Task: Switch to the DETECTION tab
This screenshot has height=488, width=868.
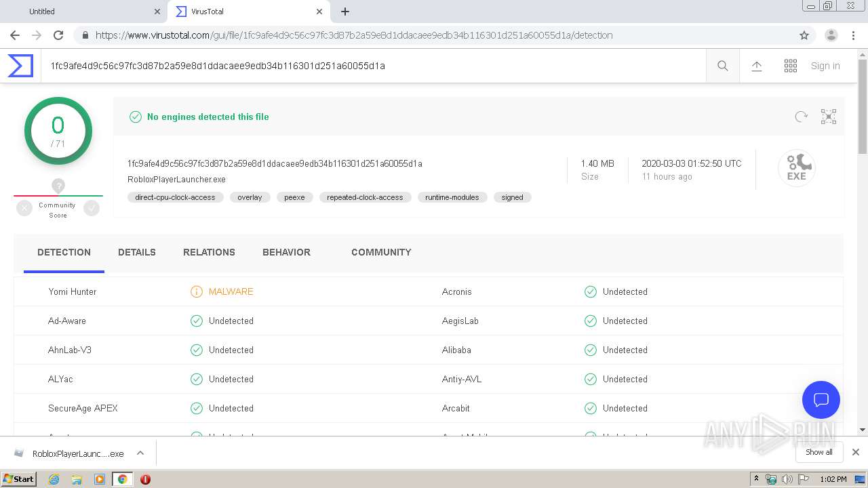Action: [x=64, y=252]
